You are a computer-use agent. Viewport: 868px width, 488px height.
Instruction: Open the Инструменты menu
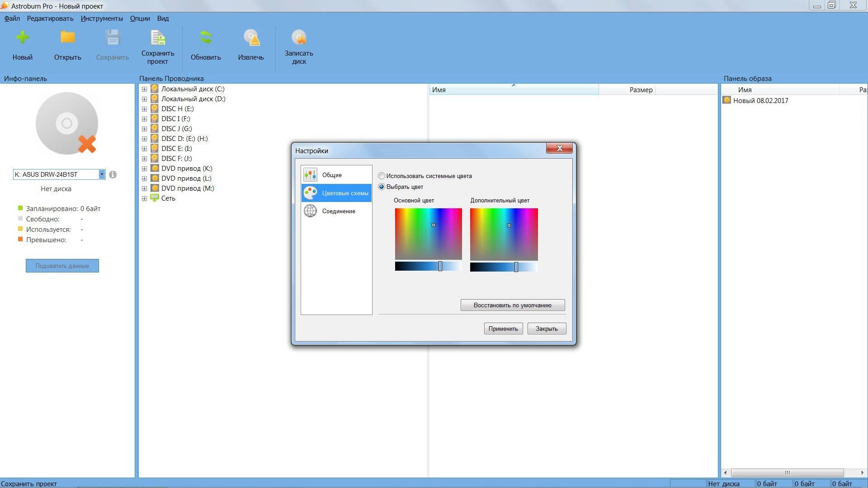pos(102,19)
